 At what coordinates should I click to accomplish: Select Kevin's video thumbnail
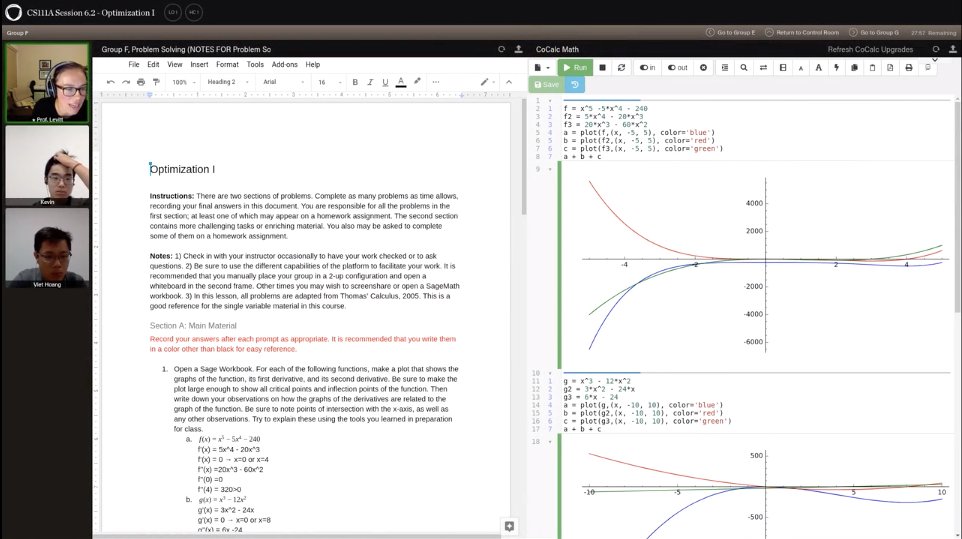pyautogui.click(x=47, y=166)
